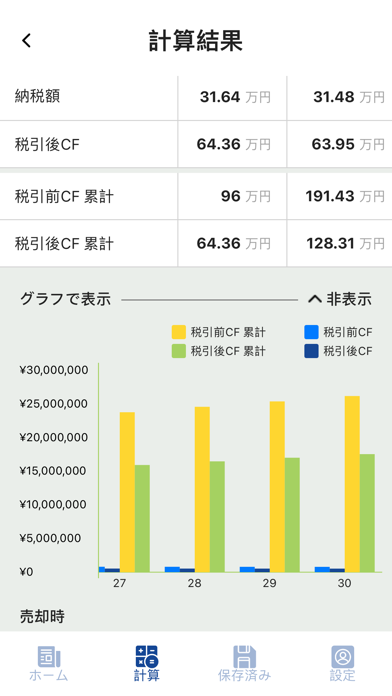Viewport: 392px width, 696px height.
Task: Tap the 64.36 万円 税引後CF value
Action: pyautogui.click(x=234, y=144)
